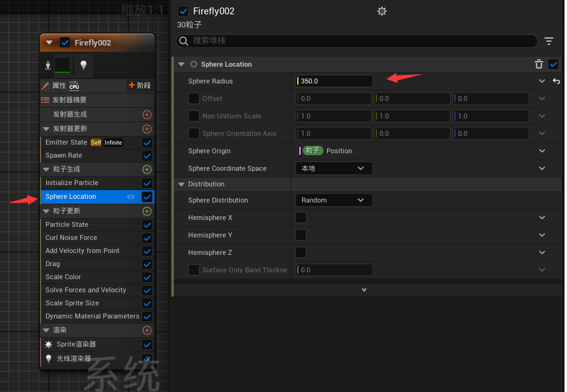Add module to 粒子更新 with plus icon

[x=147, y=211]
